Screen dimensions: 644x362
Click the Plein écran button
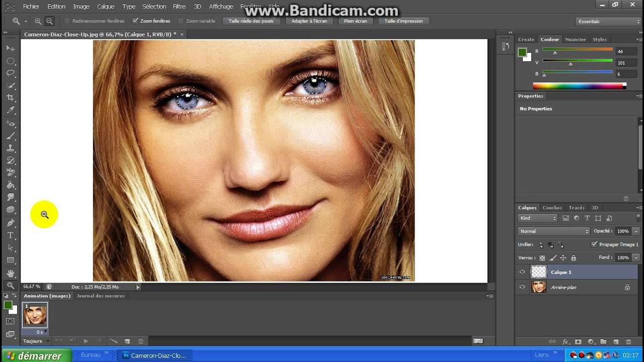pos(356,21)
